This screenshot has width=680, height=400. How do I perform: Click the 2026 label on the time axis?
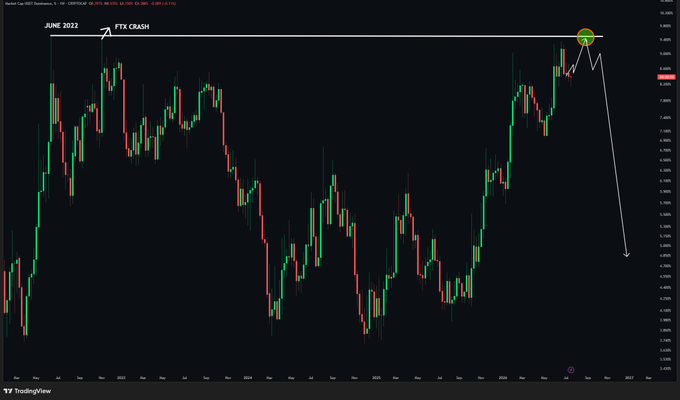(x=503, y=378)
